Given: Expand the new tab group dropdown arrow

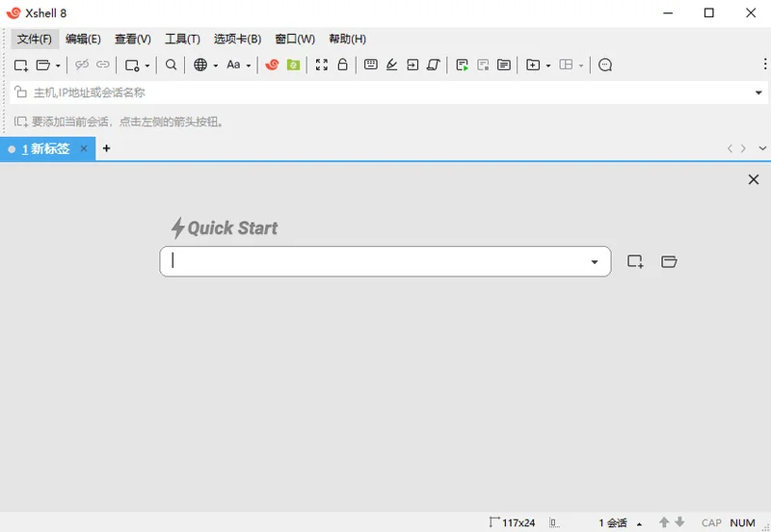Looking at the screenshot, I should coord(548,66).
